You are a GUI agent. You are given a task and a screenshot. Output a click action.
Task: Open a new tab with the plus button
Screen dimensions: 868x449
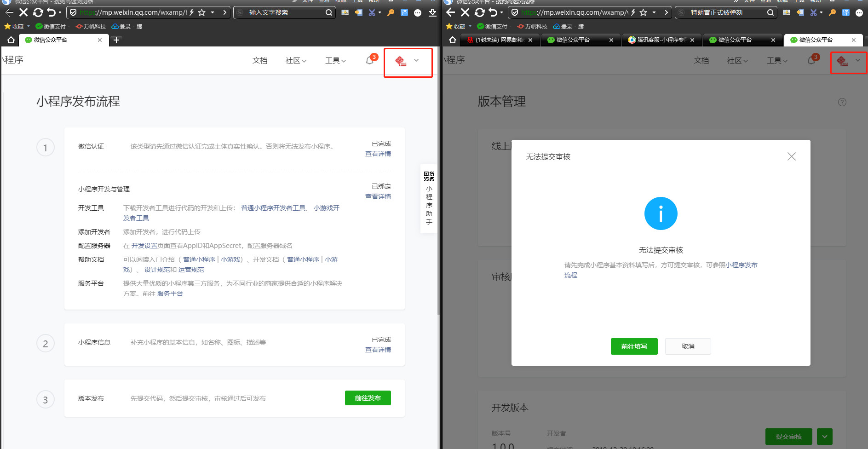116,40
